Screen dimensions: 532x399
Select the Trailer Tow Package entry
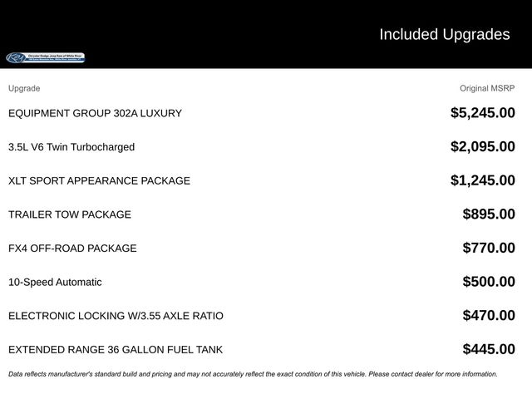coord(70,214)
